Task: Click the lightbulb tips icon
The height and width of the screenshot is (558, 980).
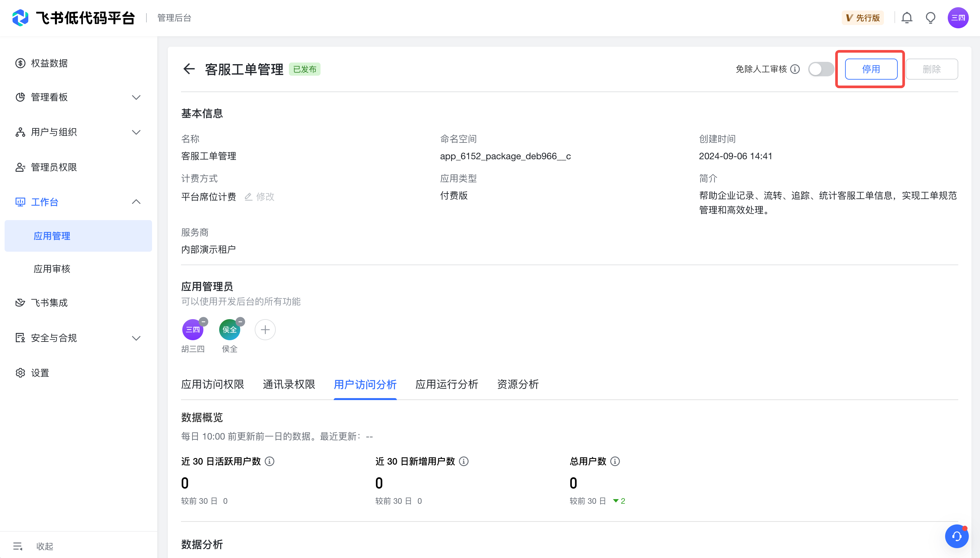Action: coord(931,18)
